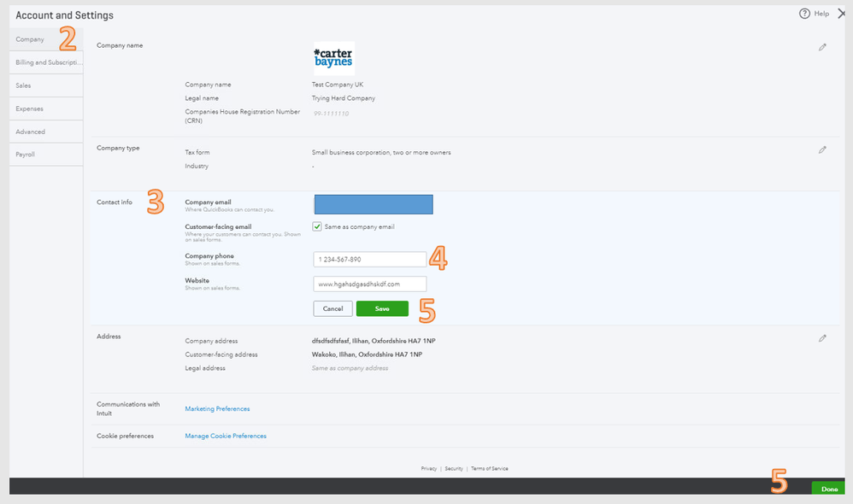This screenshot has width=853, height=504.
Task: Click into the Website text field
Action: tap(370, 284)
